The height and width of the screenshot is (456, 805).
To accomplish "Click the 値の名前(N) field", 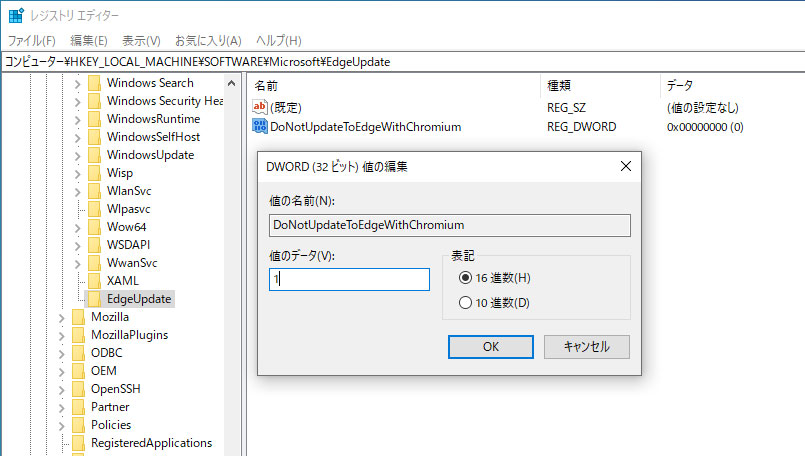I will point(450,225).
